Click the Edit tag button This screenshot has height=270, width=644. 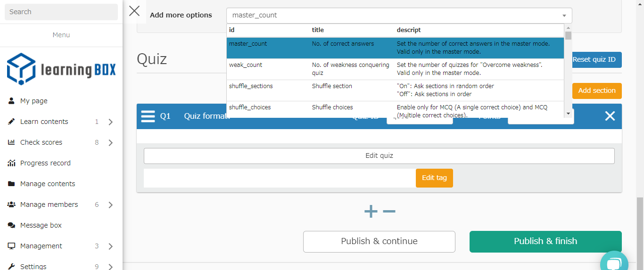click(x=434, y=178)
